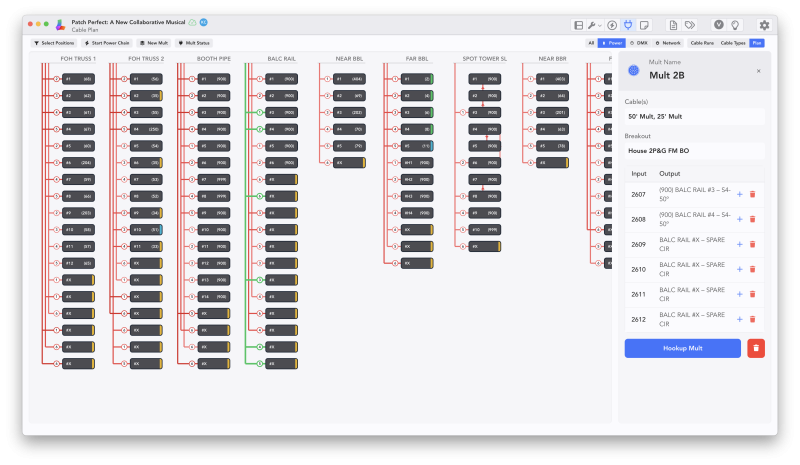Open the Mult Status button
Viewport: 800px width, 465px height.
point(194,43)
